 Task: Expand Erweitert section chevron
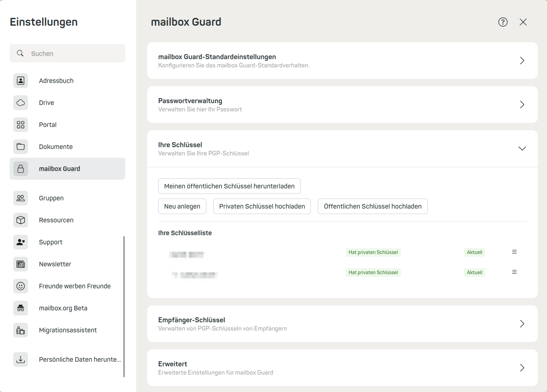[x=522, y=368]
